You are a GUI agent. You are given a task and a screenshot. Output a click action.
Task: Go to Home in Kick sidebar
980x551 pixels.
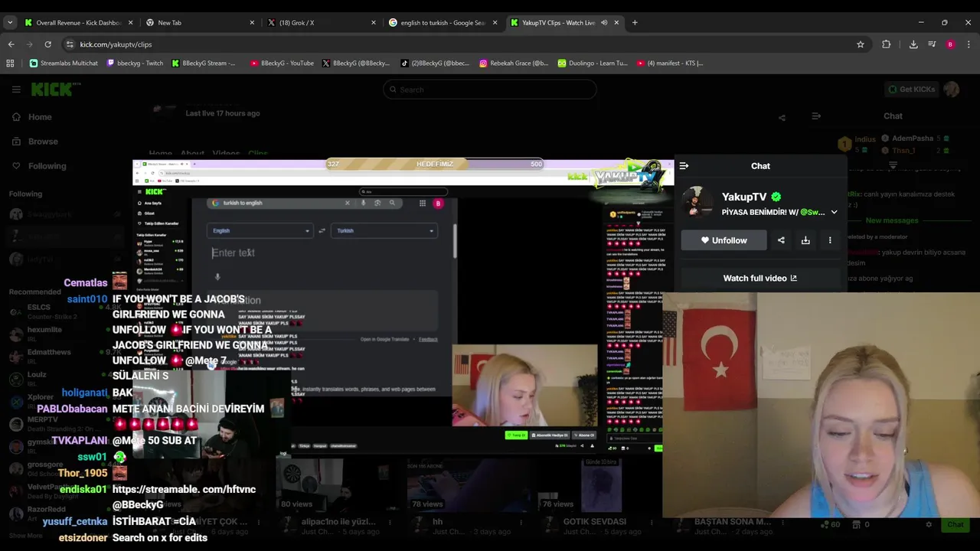(32, 117)
